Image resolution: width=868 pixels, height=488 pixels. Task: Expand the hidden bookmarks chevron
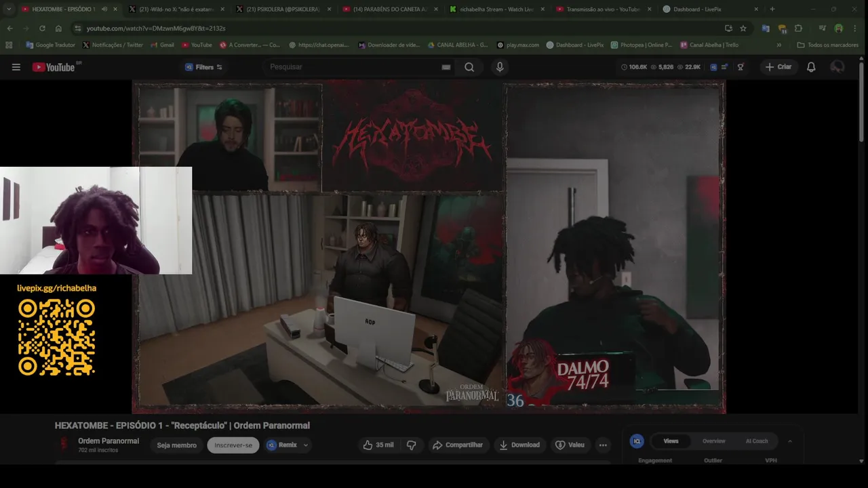pyautogui.click(x=778, y=45)
